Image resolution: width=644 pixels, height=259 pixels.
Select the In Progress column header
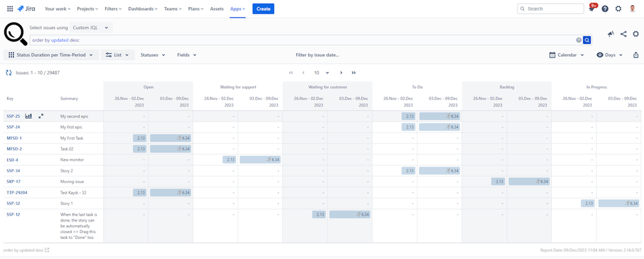[596, 87]
